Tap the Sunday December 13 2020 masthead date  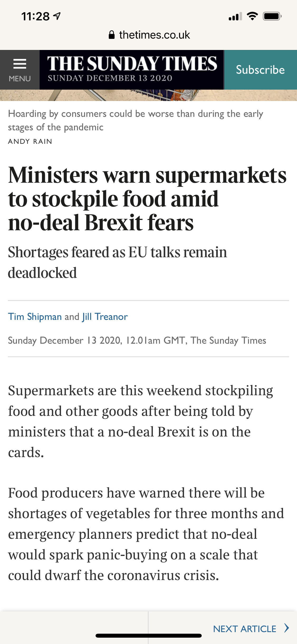(110, 78)
